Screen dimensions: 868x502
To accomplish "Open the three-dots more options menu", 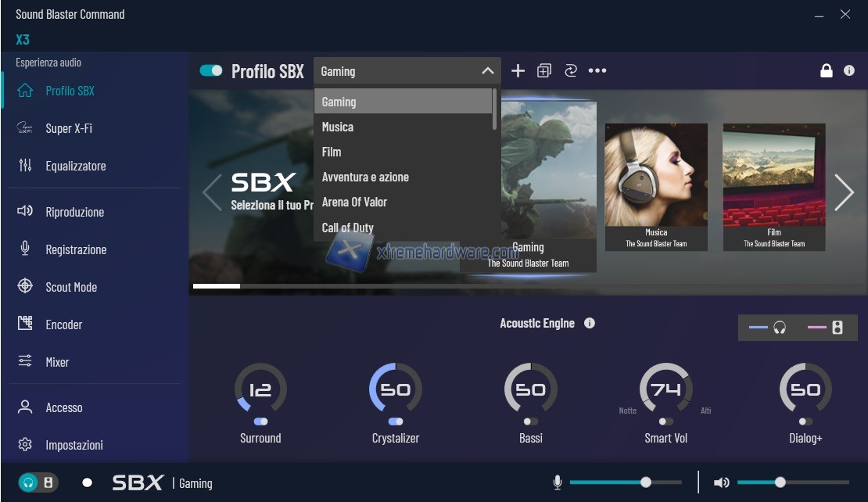I will coord(597,71).
